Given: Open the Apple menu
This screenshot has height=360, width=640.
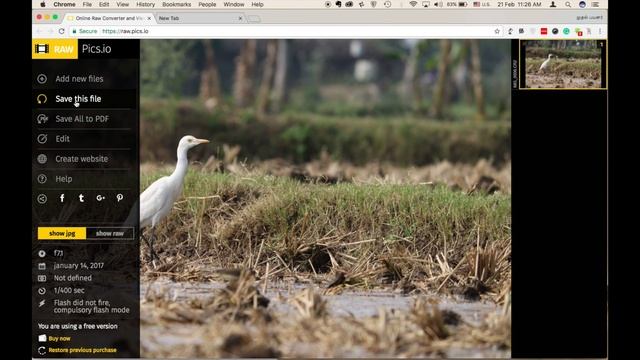Looking at the screenshot, I should tap(43, 4).
